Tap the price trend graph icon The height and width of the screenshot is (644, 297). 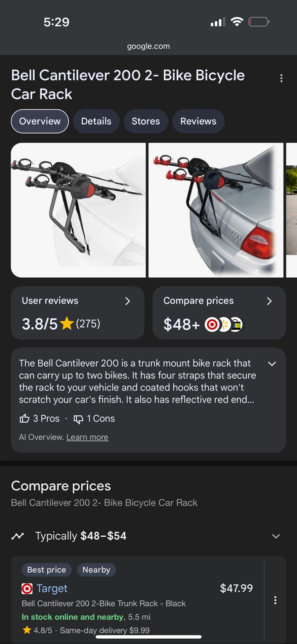point(17,536)
